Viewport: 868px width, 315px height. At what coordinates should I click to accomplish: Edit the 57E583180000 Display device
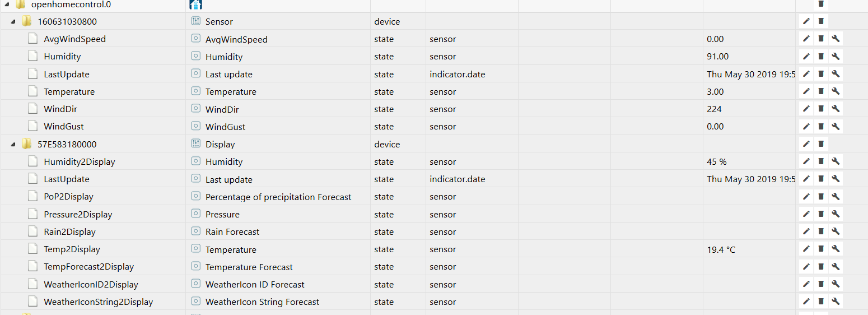pyautogui.click(x=806, y=144)
